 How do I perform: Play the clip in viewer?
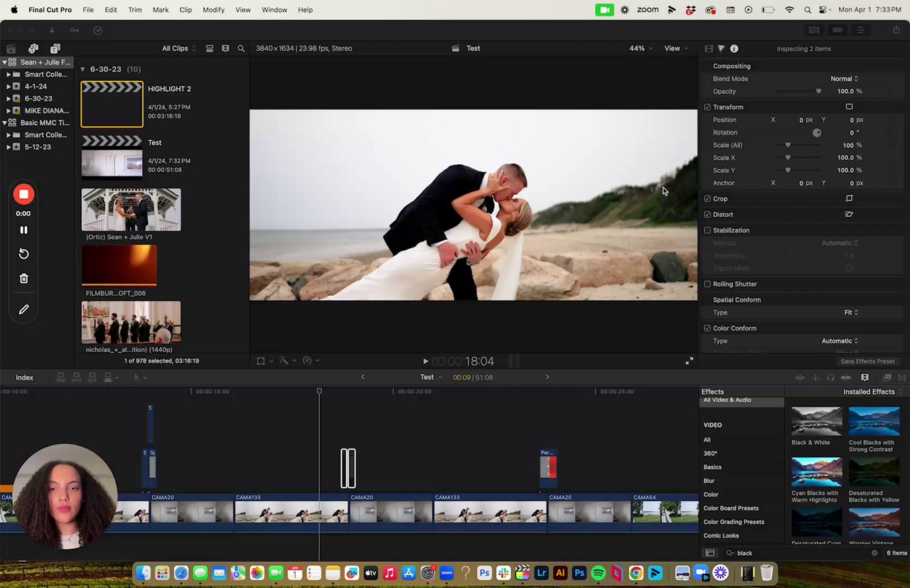click(x=425, y=361)
